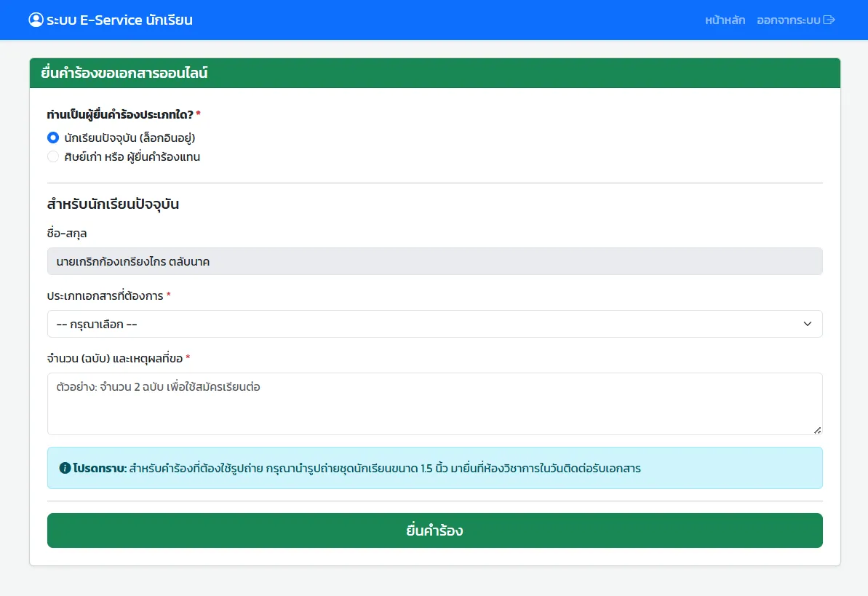Click the ยื่นคำร้องขอเอกสารออนไลน์ card header

pyautogui.click(x=124, y=73)
